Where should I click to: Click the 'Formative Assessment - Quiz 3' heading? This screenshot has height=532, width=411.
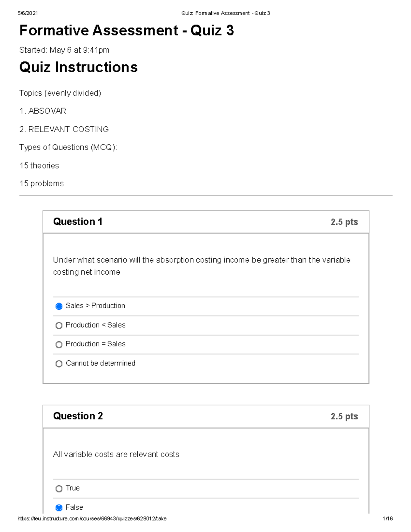pos(126,31)
